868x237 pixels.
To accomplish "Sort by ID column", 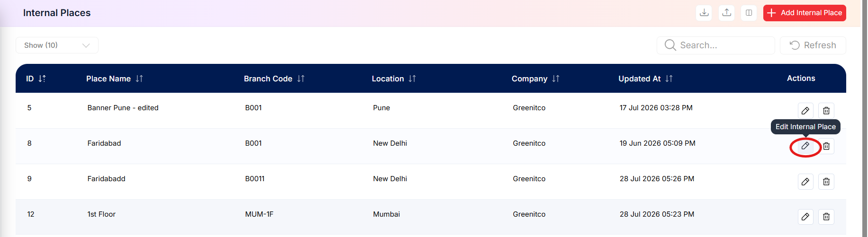I will (x=36, y=79).
